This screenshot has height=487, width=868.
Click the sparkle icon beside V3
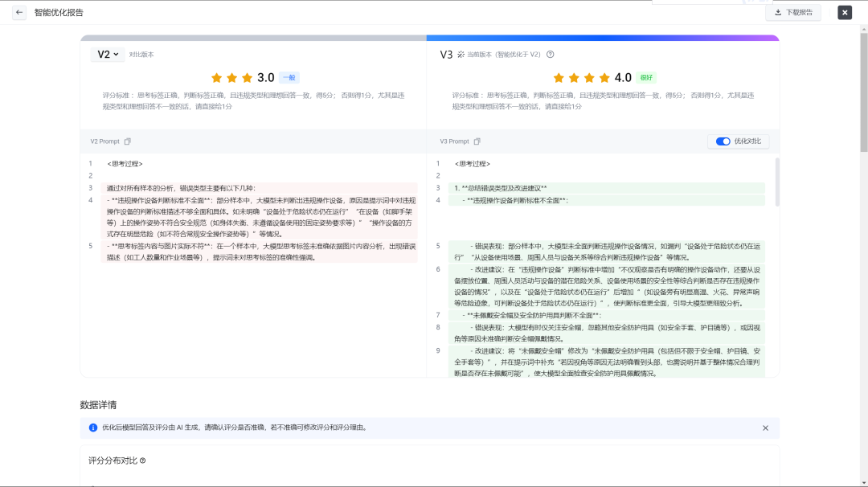tap(461, 55)
